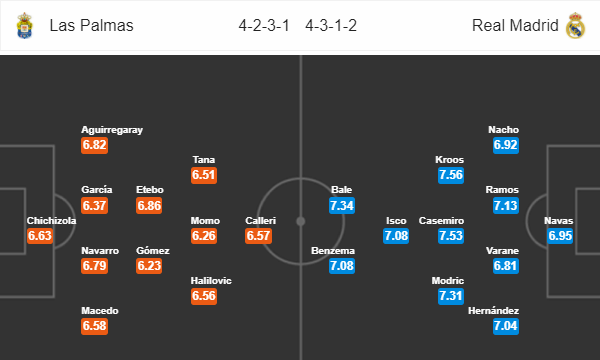Click the Real Madrid club crest
The height and width of the screenshot is (360, 600).
[x=575, y=26]
